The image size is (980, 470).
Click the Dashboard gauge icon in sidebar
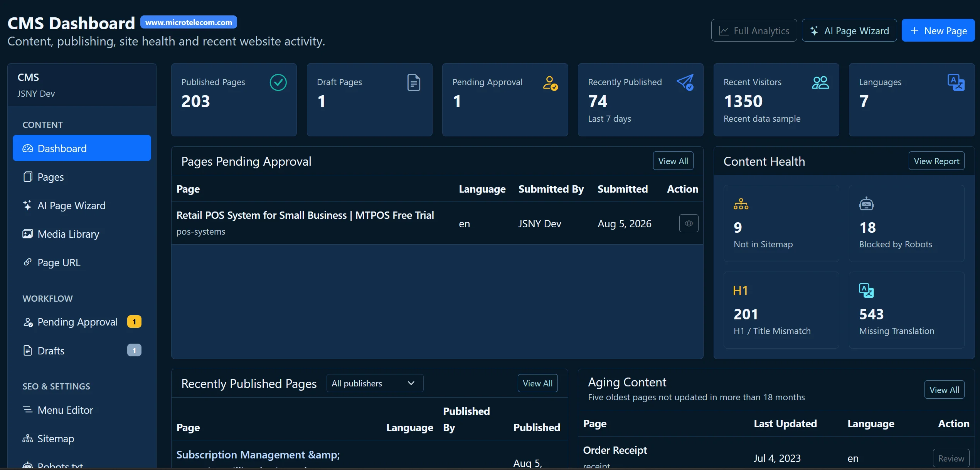(28, 148)
